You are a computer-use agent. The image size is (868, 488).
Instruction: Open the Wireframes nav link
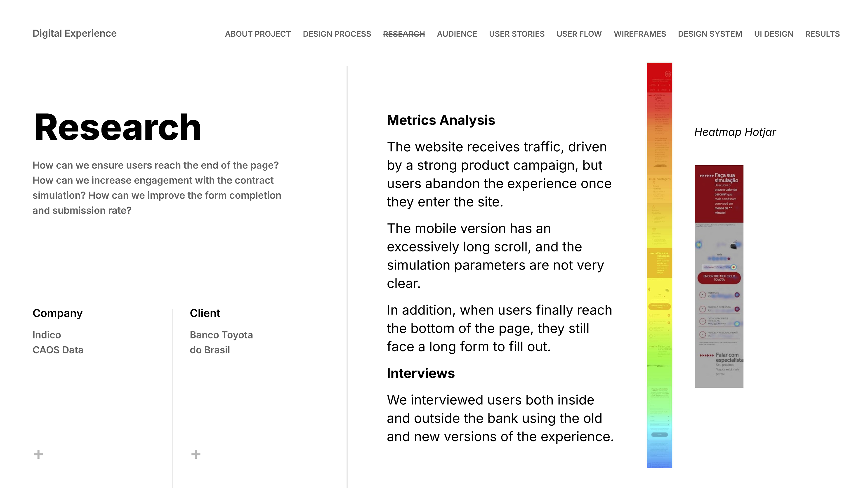[x=639, y=34]
